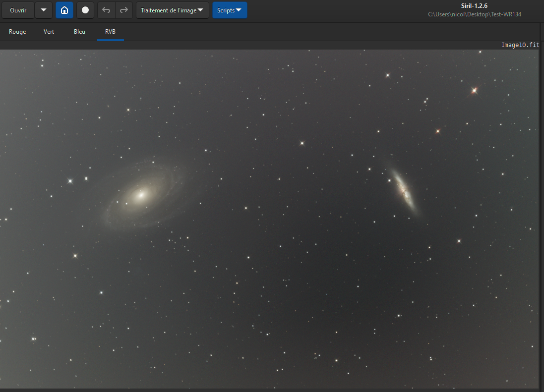Click the Siril-1.2.6 title text
Image resolution: width=544 pixels, height=392 pixels.
(x=474, y=6)
